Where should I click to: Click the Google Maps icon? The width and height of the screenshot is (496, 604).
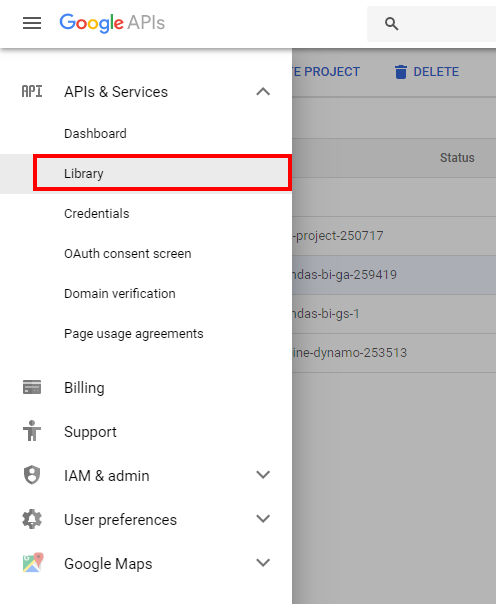tap(33, 563)
